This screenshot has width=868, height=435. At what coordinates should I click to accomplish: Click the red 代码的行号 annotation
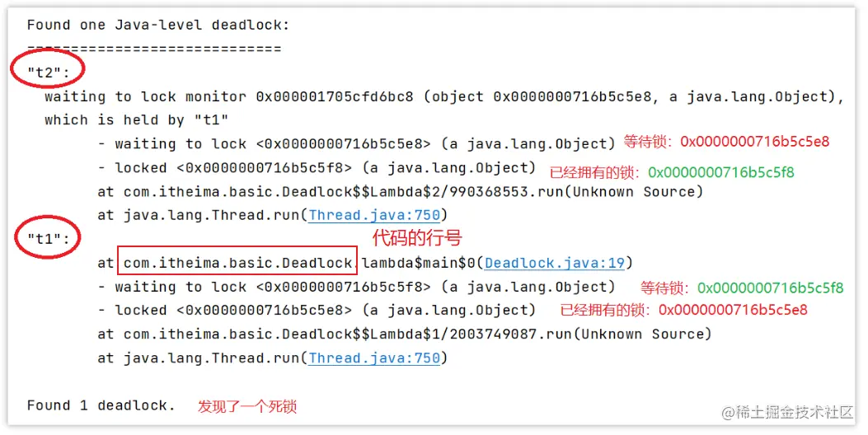point(417,239)
